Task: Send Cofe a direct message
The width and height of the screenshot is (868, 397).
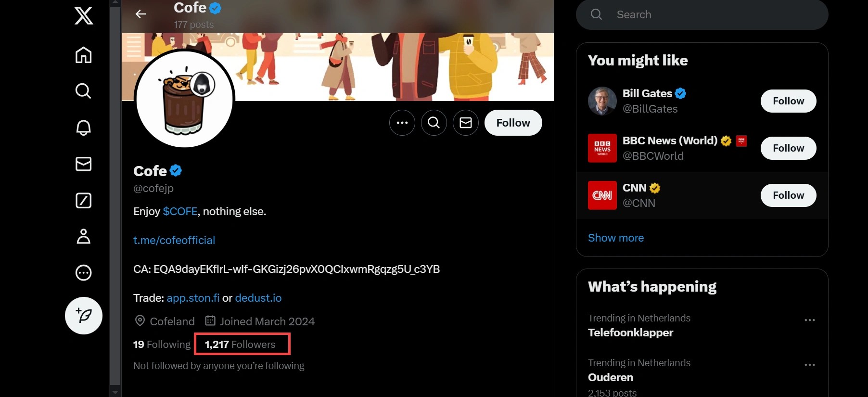Action: [466, 123]
